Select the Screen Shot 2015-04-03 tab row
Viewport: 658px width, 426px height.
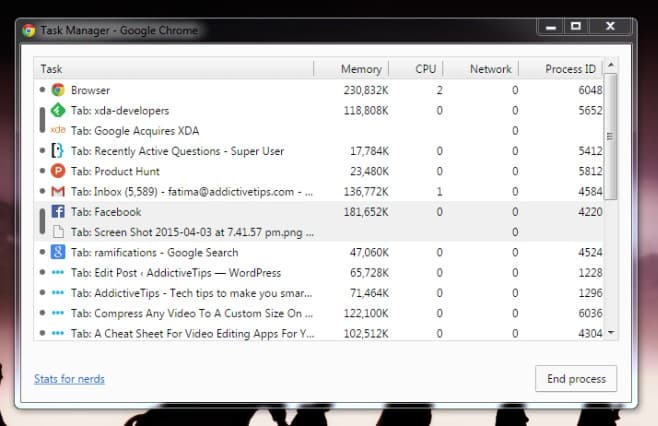point(319,232)
